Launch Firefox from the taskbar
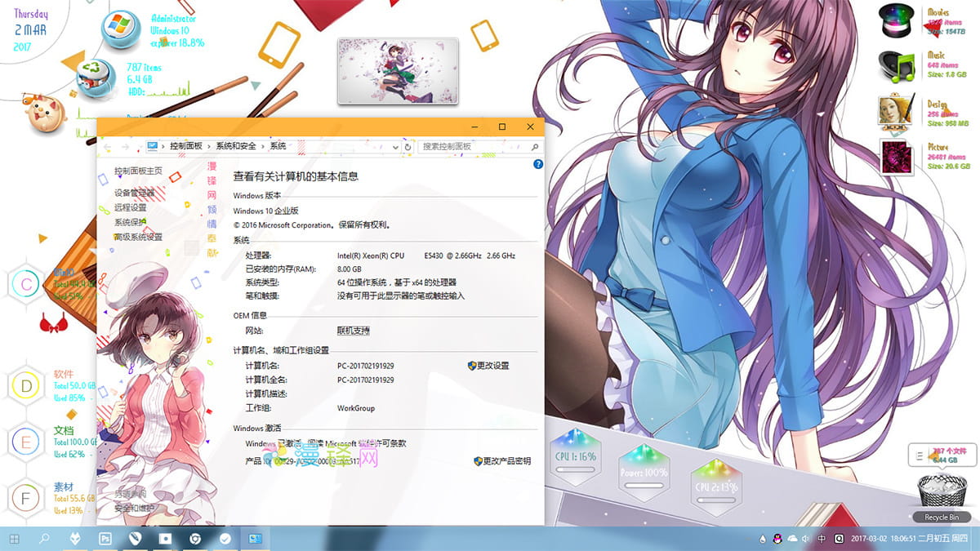This screenshot has width=980, height=551. point(75,539)
